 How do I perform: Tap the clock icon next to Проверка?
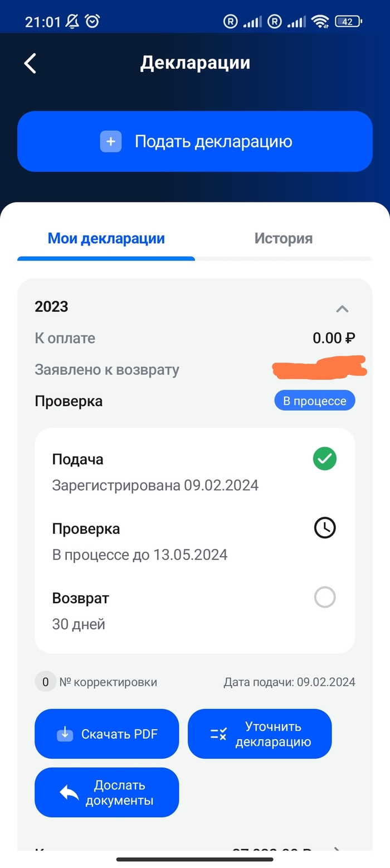point(325,528)
